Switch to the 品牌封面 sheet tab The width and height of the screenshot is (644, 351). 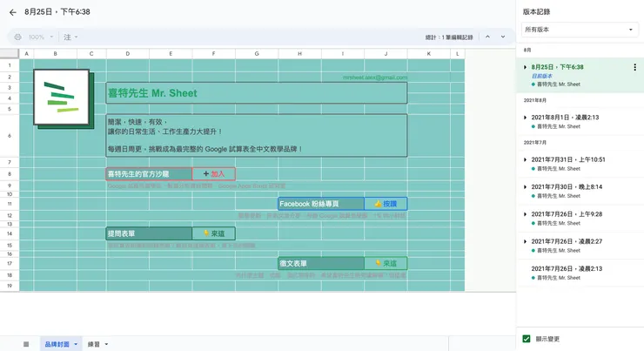57,344
